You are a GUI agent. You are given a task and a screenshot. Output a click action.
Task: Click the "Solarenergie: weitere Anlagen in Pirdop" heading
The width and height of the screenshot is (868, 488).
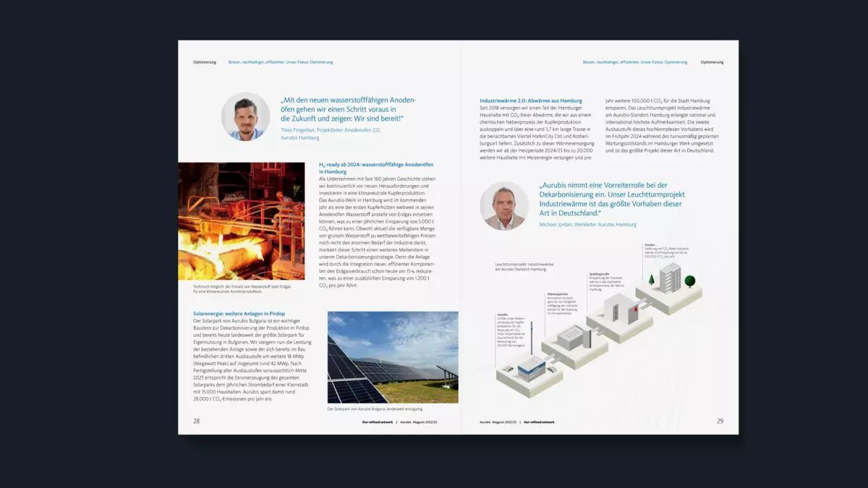click(239, 314)
